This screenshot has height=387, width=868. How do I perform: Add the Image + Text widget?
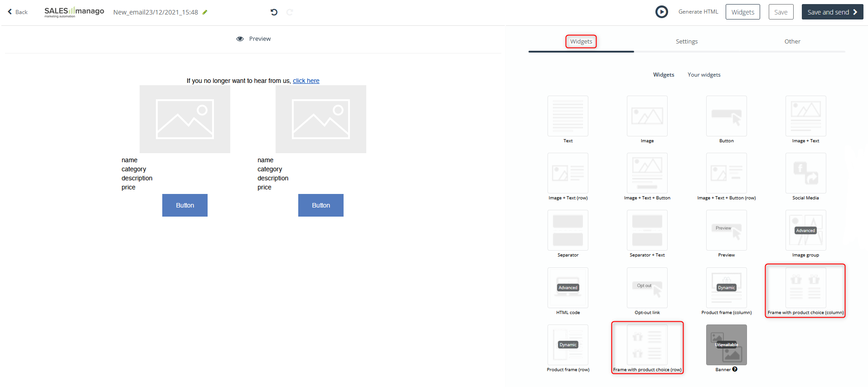tap(806, 116)
